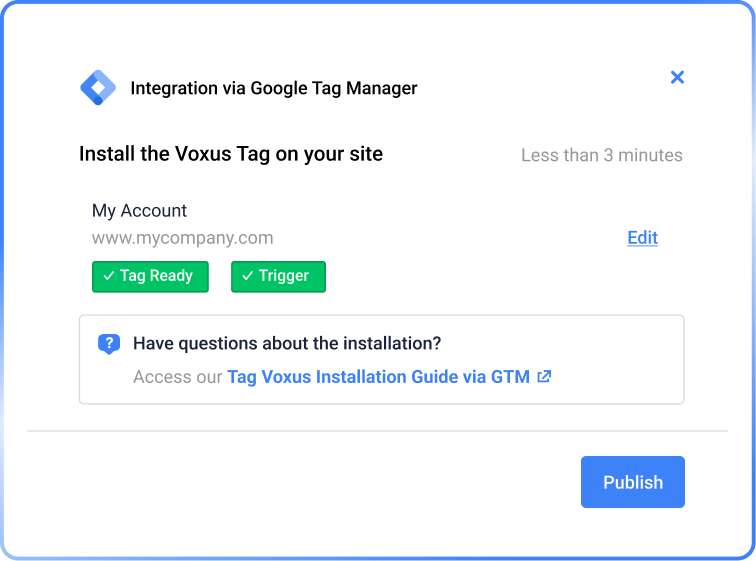Screen dimensions: 756x561
Task: Click the blue question mark speech-bubble icon
Action: coord(109,344)
